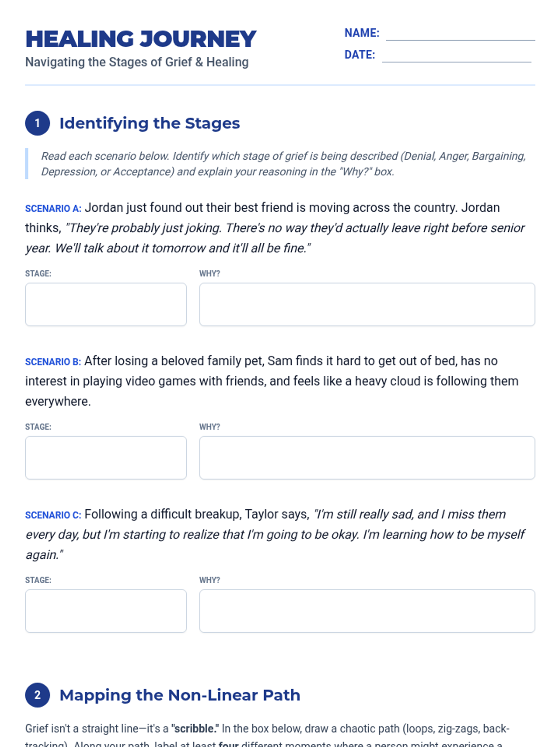Image resolution: width=560 pixels, height=747 pixels.
Task: Click the DATE line field
Action: tap(456, 55)
